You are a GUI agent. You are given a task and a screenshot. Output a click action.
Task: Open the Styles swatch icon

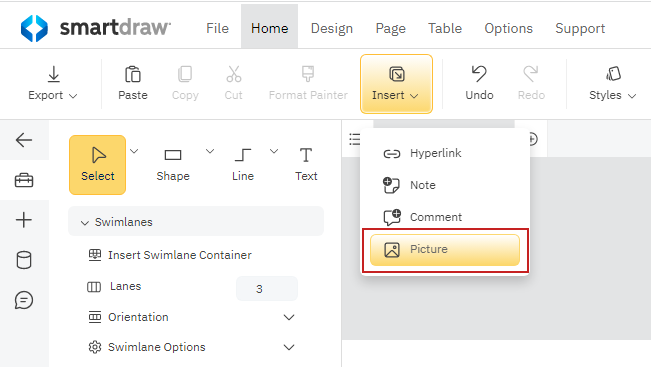pos(613,74)
